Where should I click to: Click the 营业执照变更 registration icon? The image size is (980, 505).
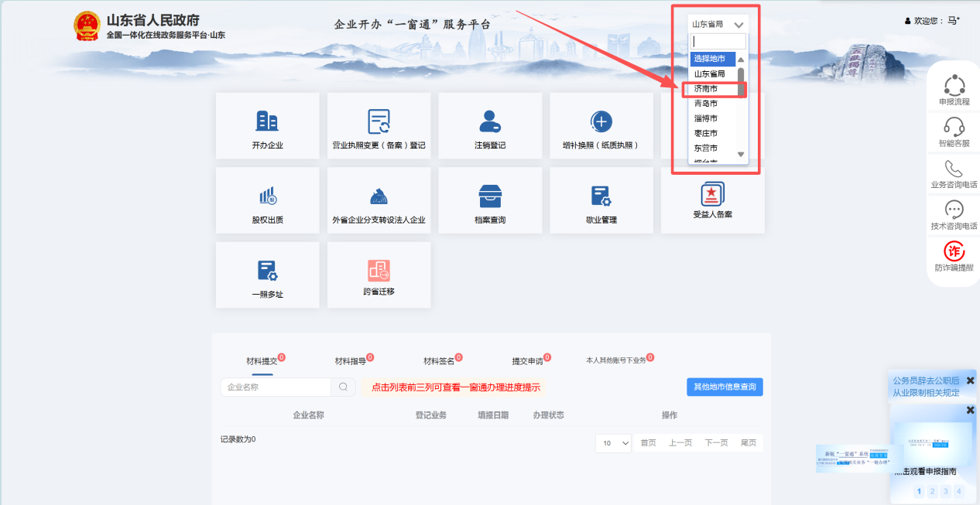tap(379, 121)
